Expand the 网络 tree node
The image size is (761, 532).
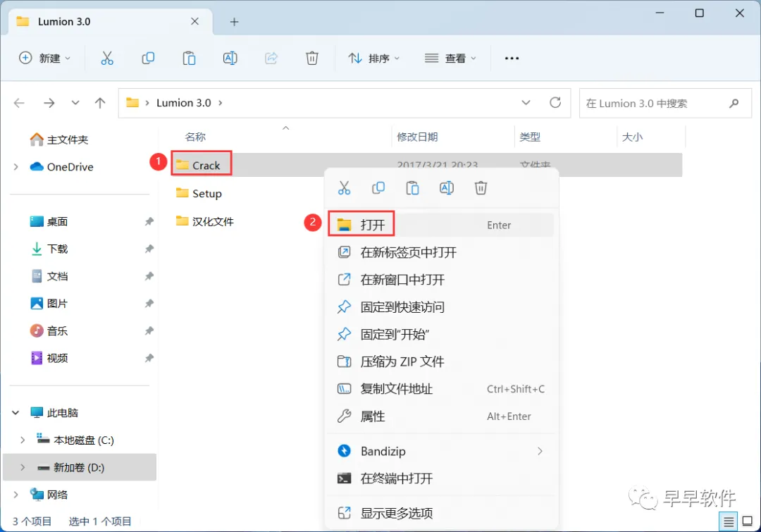(16, 495)
